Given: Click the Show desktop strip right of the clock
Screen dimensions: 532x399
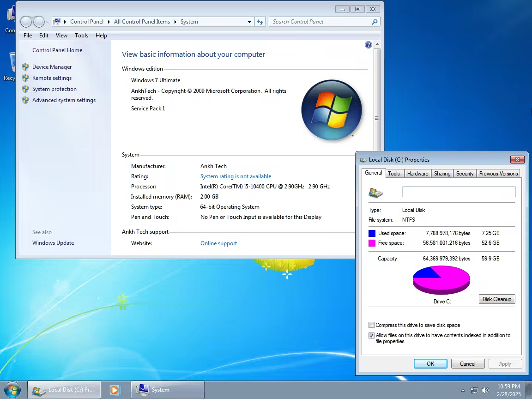Looking at the screenshot, I should click(529, 390).
